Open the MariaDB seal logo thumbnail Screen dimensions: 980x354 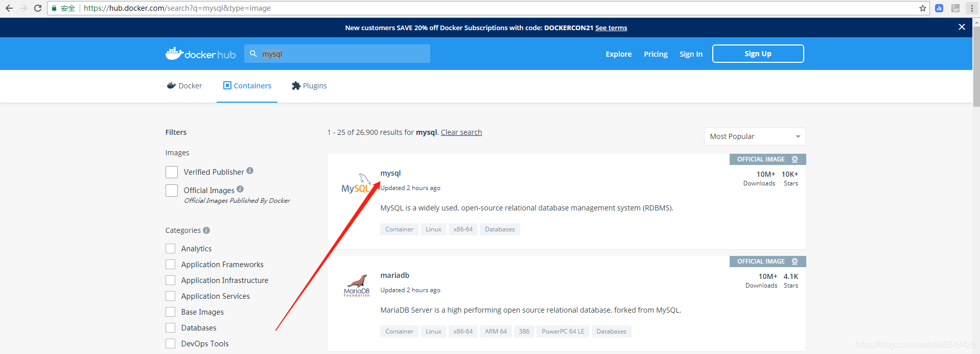coord(357,286)
